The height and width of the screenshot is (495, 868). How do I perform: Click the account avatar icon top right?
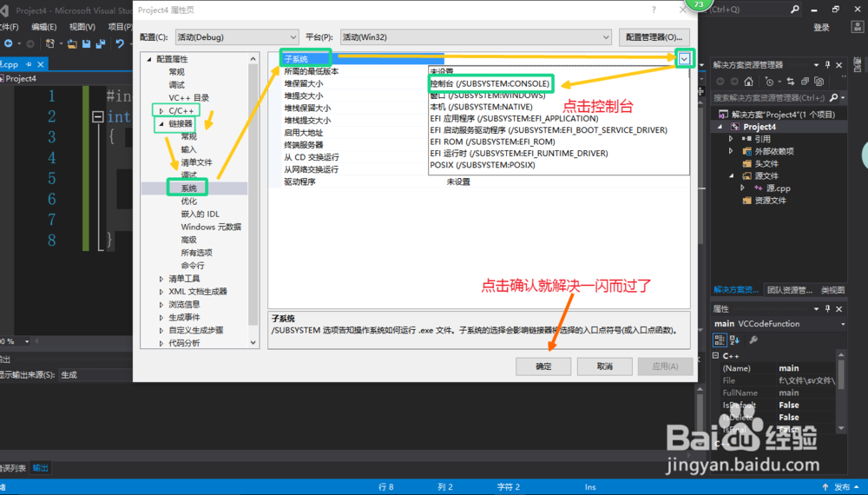tap(858, 27)
